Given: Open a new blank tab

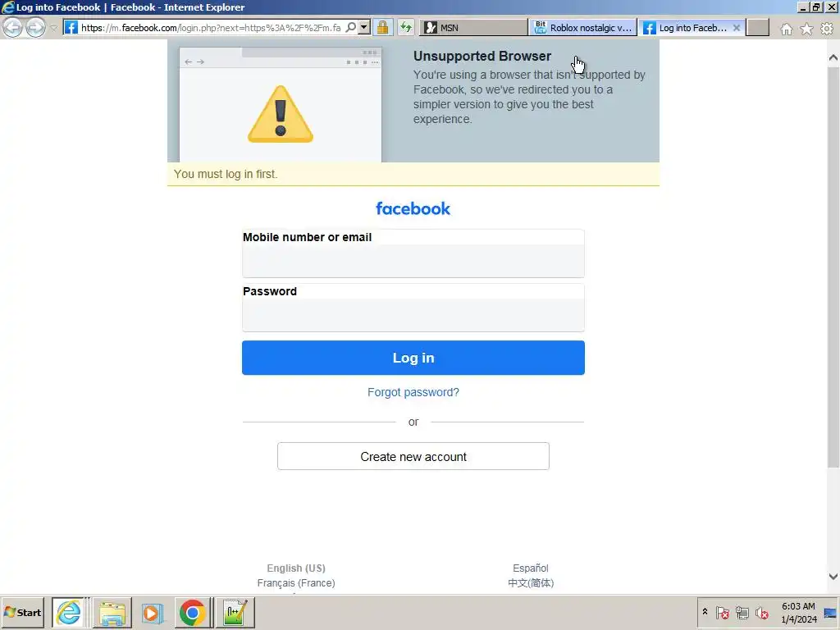Looking at the screenshot, I should pyautogui.click(x=757, y=27).
